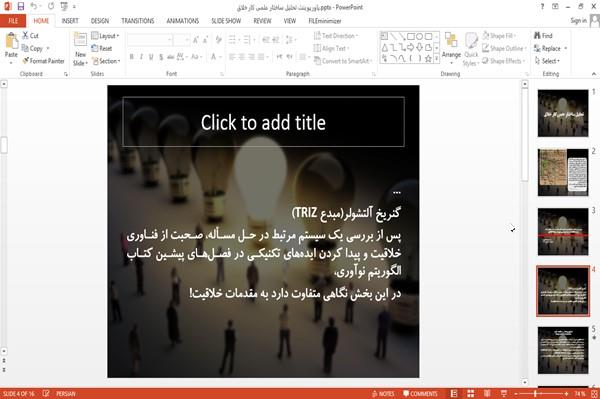Select slide 5 thumbnail
This screenshot has height=399, width=600.
(562, 350)
